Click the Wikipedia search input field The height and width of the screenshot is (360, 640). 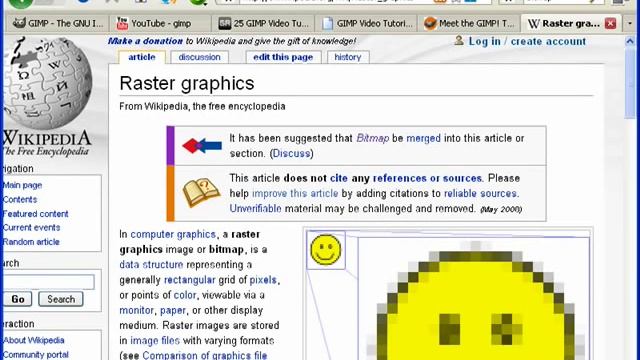click(49, 282)
